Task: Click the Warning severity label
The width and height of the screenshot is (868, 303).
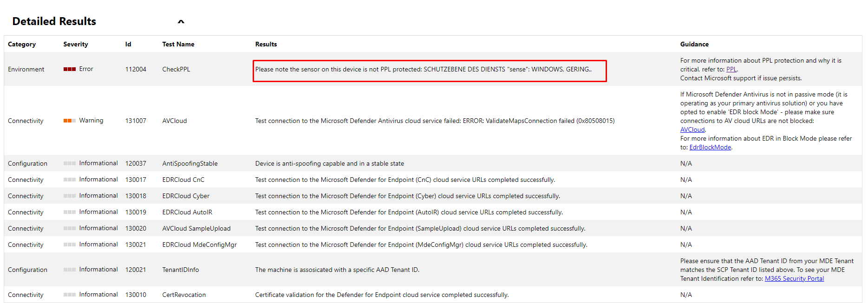Action: pos(91,120)
